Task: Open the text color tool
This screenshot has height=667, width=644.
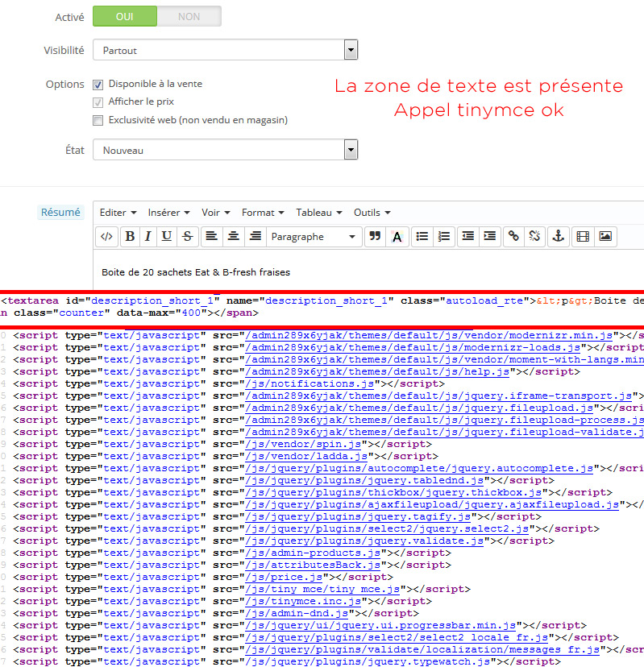Action: [397, 237]
